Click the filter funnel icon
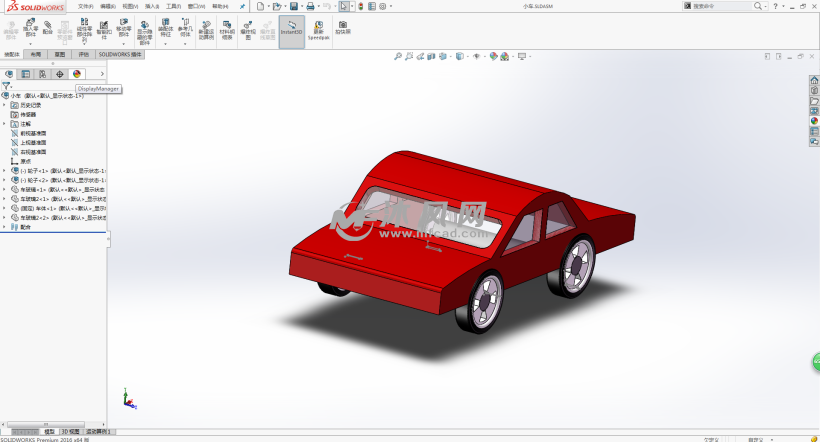 [6, 85]
